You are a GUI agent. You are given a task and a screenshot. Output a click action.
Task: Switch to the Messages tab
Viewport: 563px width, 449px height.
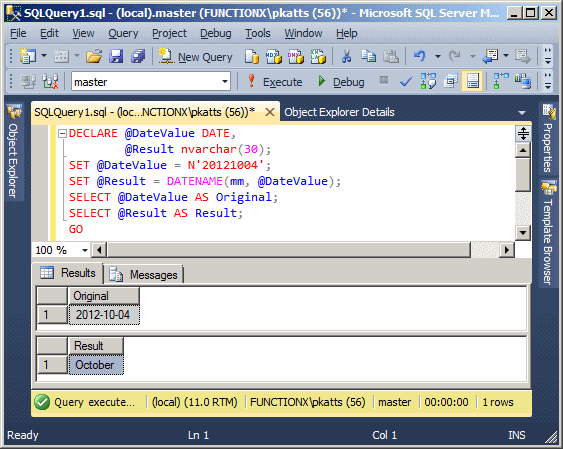pyautogui.click(x=144, y=275)
